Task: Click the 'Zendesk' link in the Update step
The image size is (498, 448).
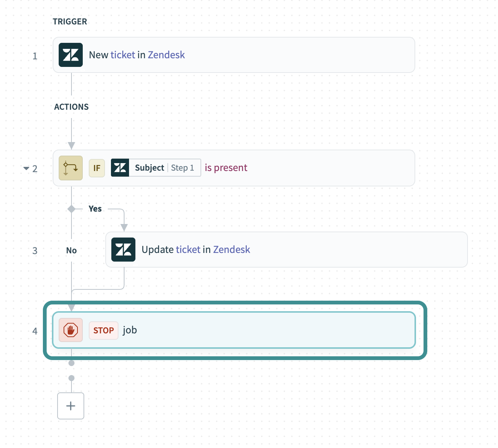Action: point(231,250)
